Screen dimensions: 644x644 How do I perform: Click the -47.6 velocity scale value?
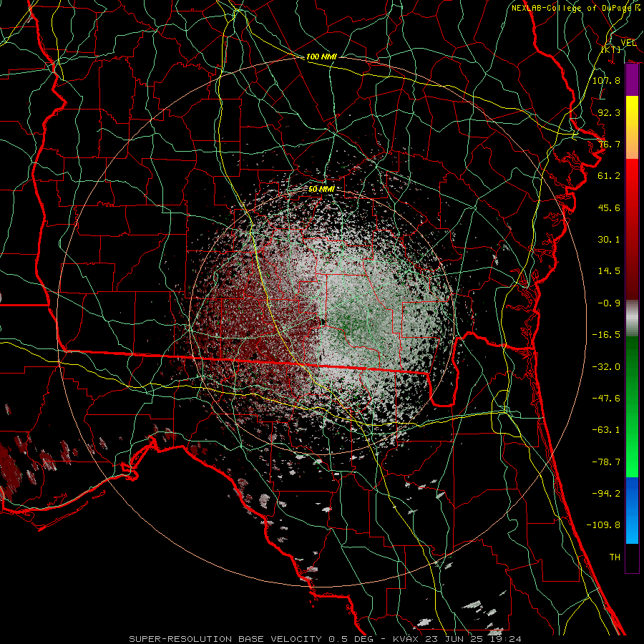(606, 399)
